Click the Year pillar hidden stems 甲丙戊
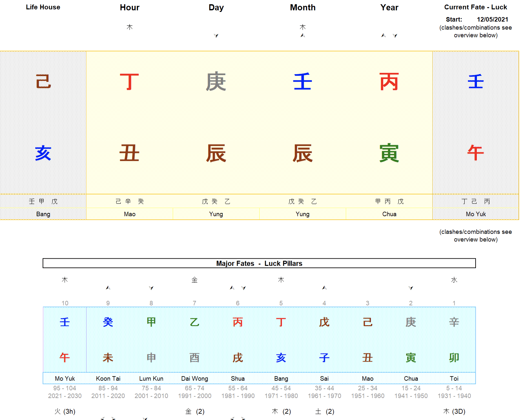 pyautogui.click(x=389, y=201)
